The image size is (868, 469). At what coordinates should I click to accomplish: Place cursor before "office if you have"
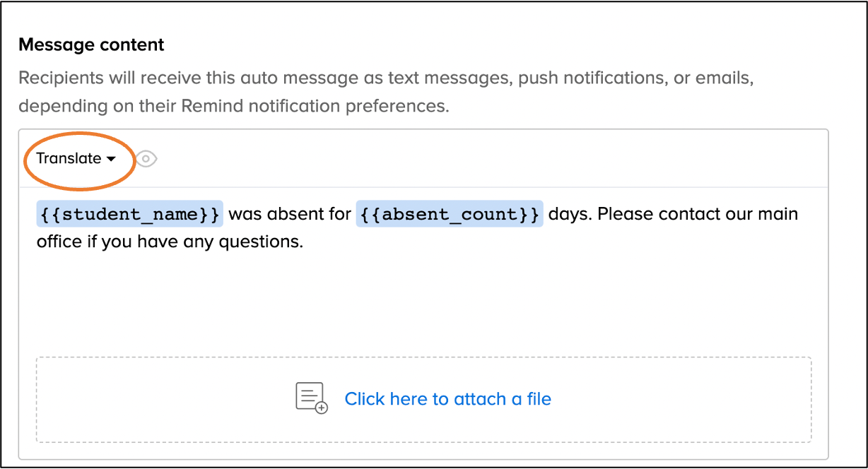(37, 242)
